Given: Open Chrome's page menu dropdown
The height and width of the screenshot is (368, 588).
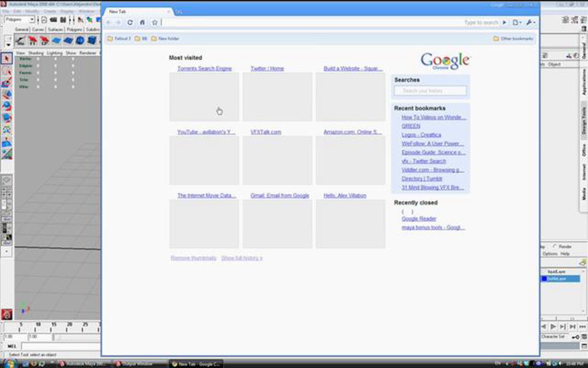Looking at the screenshot, I should pos(517,23).
